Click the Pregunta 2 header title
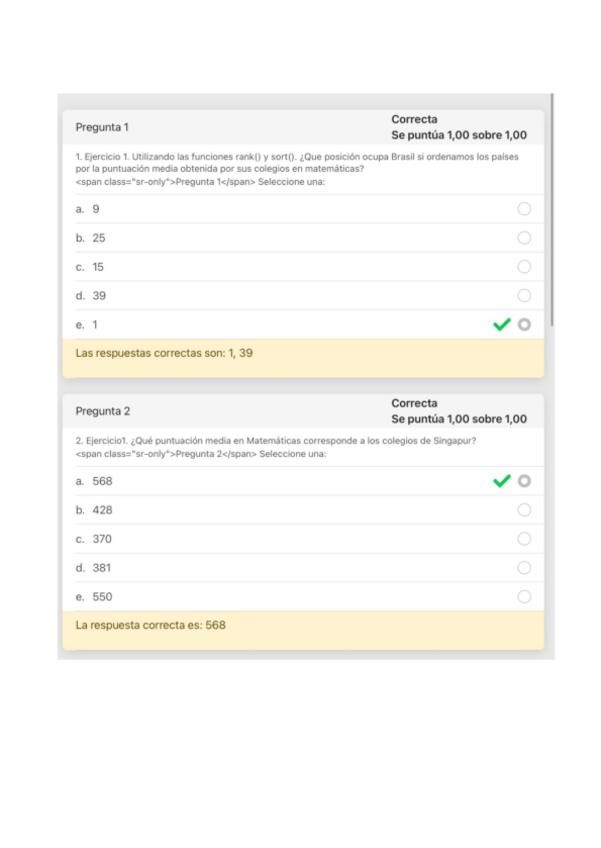 coord(102,411)
